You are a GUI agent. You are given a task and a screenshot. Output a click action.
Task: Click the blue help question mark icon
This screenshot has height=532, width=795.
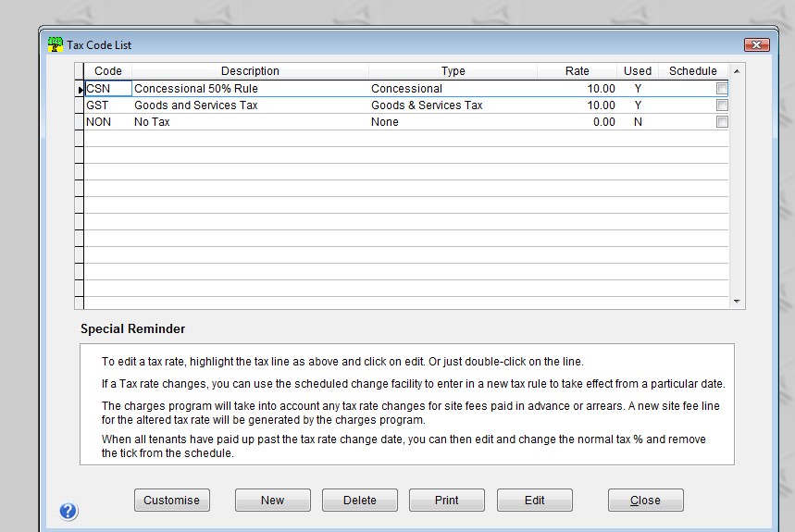pyautogui.click(x=68, y=511)
